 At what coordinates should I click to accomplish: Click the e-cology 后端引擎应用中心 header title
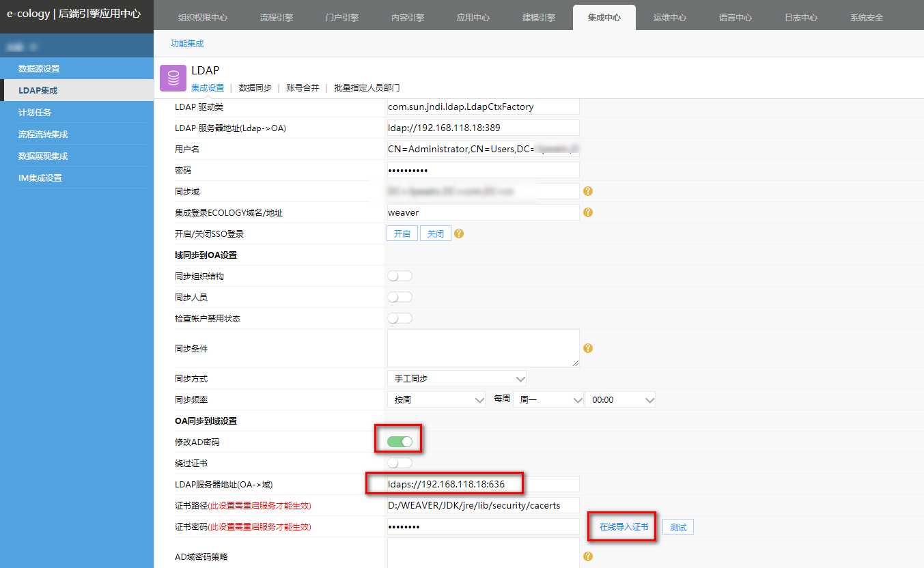(x=74, y=13)
